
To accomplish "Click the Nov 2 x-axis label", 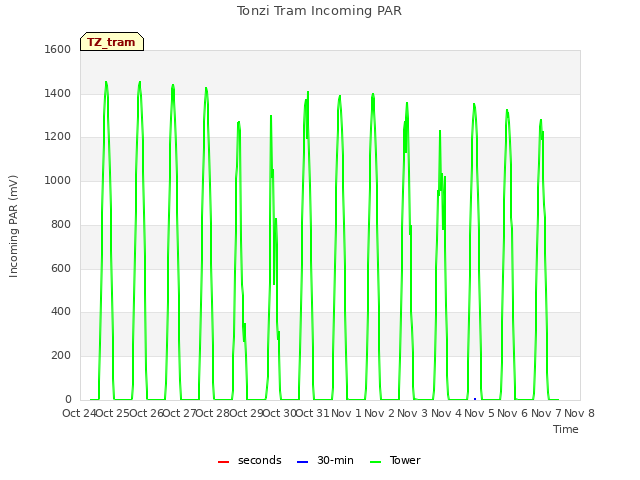I will click(x=379, y=413).
